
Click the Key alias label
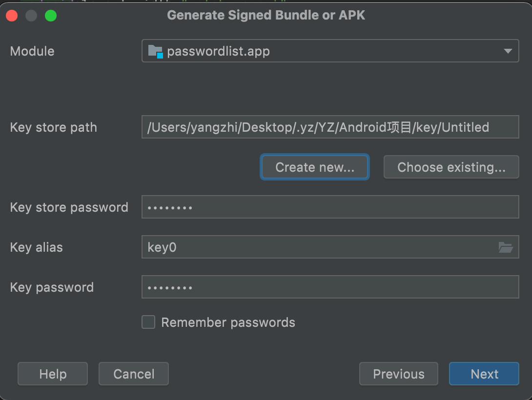click(37, 247)
